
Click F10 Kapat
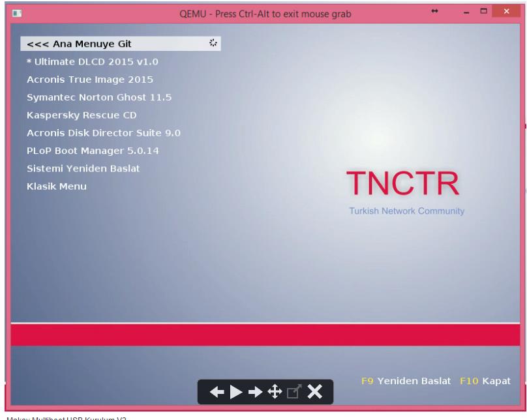coord(485,381)
